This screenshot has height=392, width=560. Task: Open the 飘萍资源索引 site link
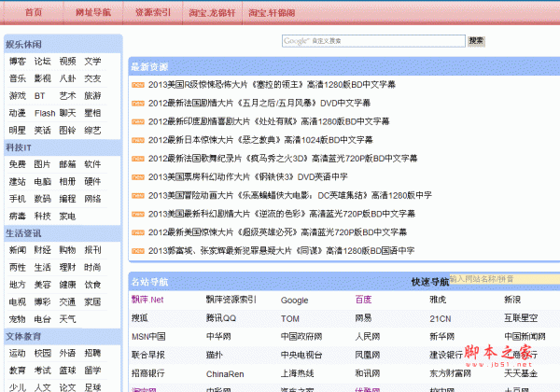tap(231, 300)
